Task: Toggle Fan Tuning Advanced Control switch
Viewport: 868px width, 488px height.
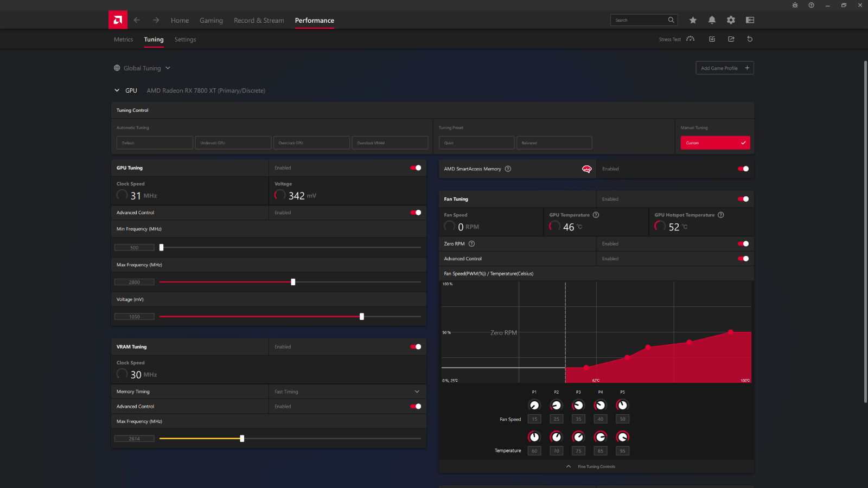Action: click(x=743, y=259)
